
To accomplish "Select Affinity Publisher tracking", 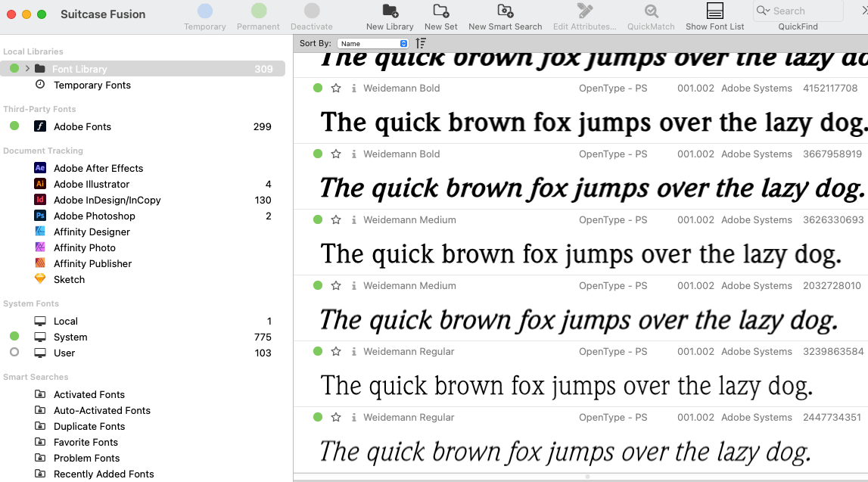I will click(92, 263).
